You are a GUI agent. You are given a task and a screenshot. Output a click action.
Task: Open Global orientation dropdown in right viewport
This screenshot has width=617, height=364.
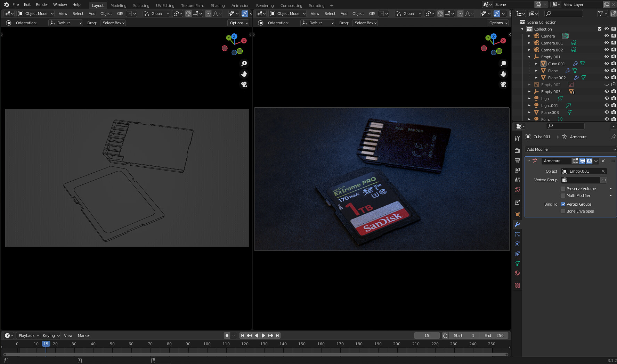pos(408,14)
